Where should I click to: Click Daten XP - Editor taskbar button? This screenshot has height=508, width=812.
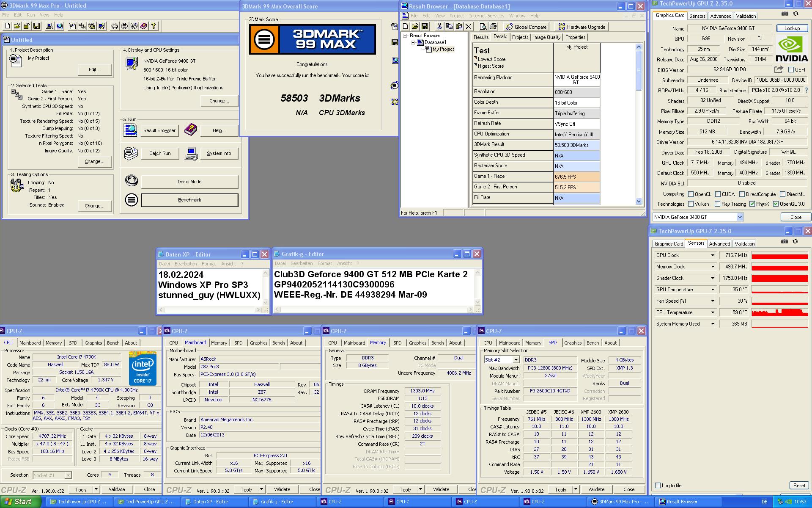[x=214, y=502]
